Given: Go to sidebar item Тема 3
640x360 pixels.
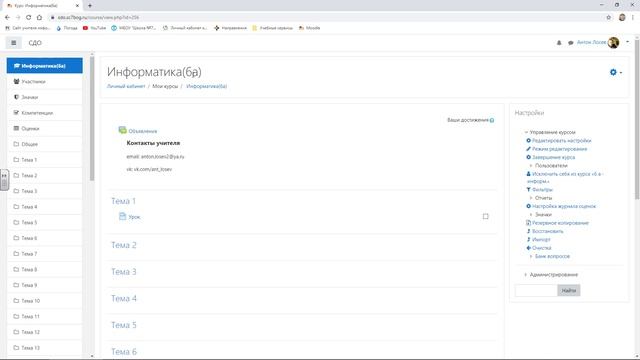Looking at the screenshot, I should click(x=44, y=191).
